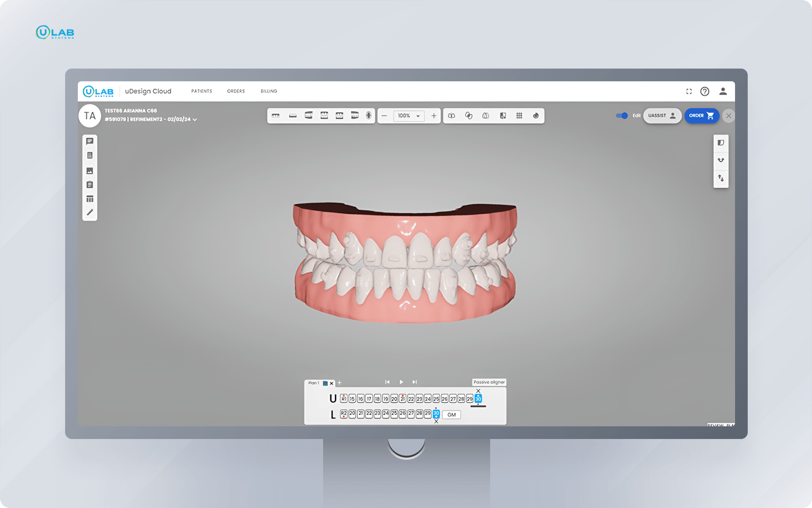Select the fifth jaw view icon
Viewport: 812px width, 508px height.
(340, 116)
